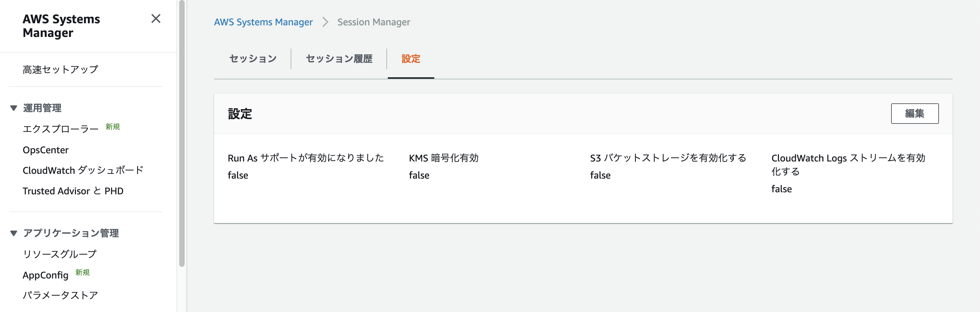Open Trusted Advisor と PHD link
The image size is (980, 312).
pos(73,191)
